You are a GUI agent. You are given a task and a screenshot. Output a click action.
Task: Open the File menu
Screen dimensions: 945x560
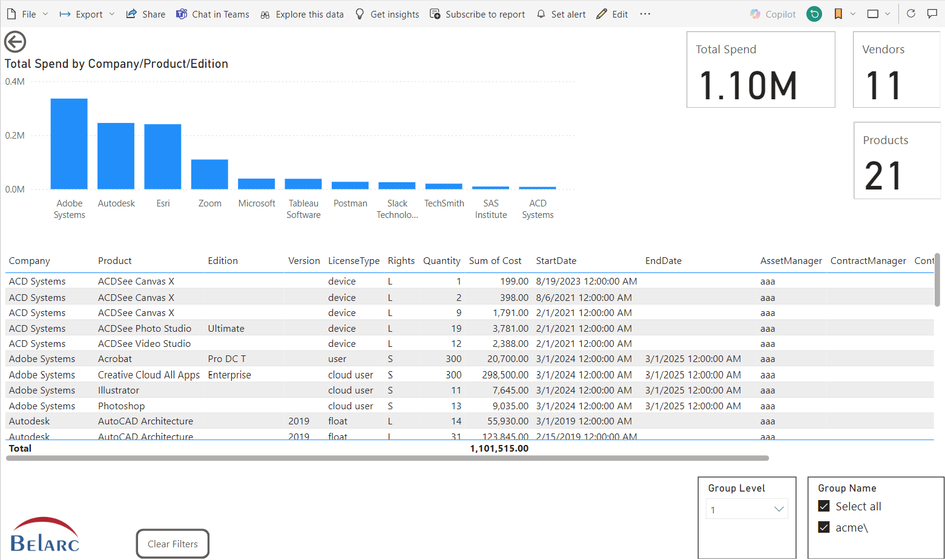(27, 14)
